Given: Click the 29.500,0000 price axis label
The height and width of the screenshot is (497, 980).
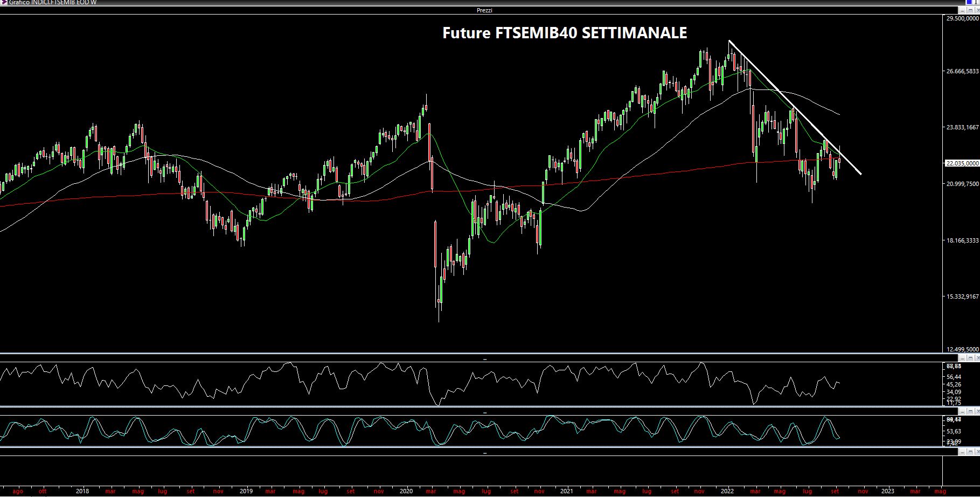Looking at the screenshot, I should (962, 18).
